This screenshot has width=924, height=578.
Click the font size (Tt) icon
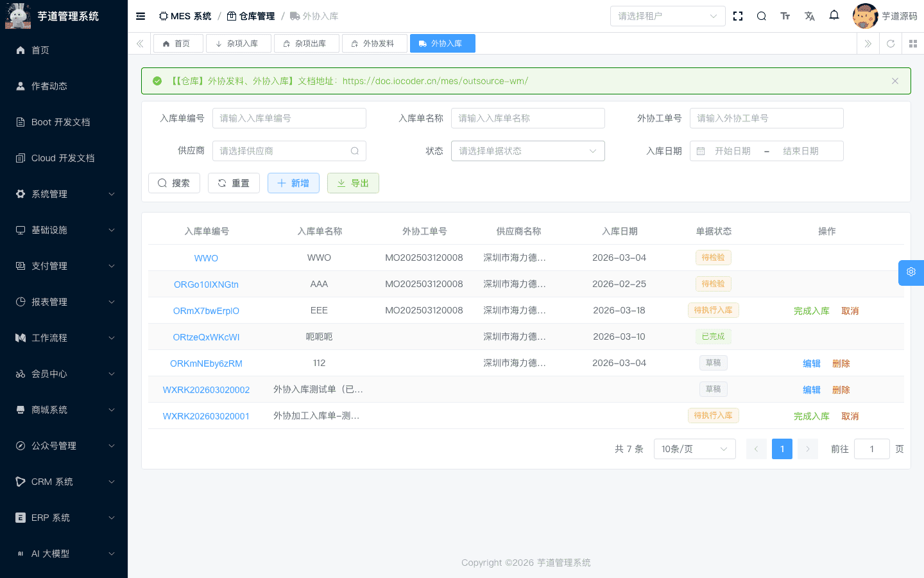click(x=785, y=15)
